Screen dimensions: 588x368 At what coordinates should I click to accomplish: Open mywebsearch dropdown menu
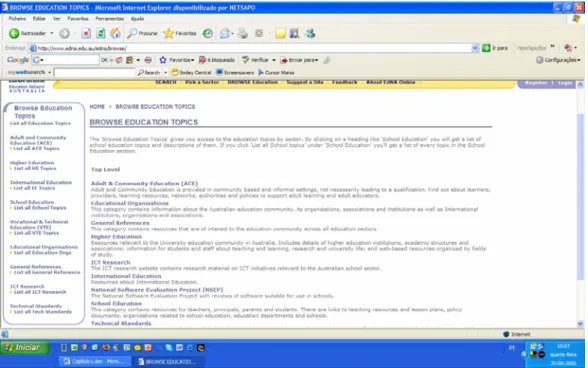pos(49,72)
